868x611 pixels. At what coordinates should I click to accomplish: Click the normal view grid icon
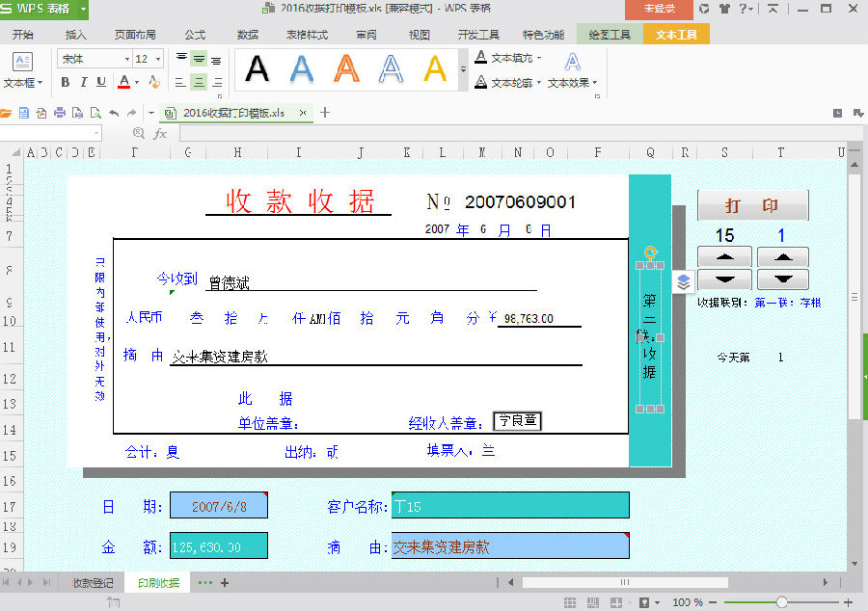click(x=570, y=602)
